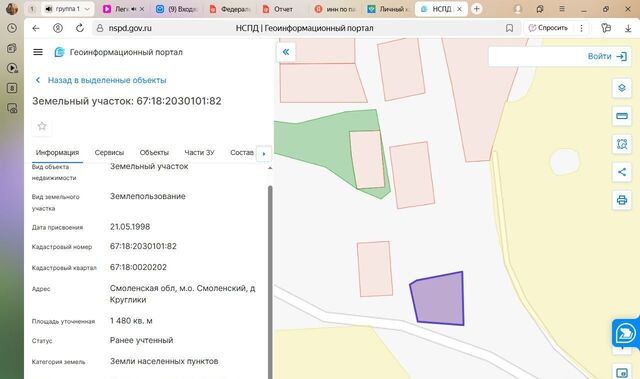
Task: Click the Геоинформационный портал logo icon
Action: pos(60,52)
